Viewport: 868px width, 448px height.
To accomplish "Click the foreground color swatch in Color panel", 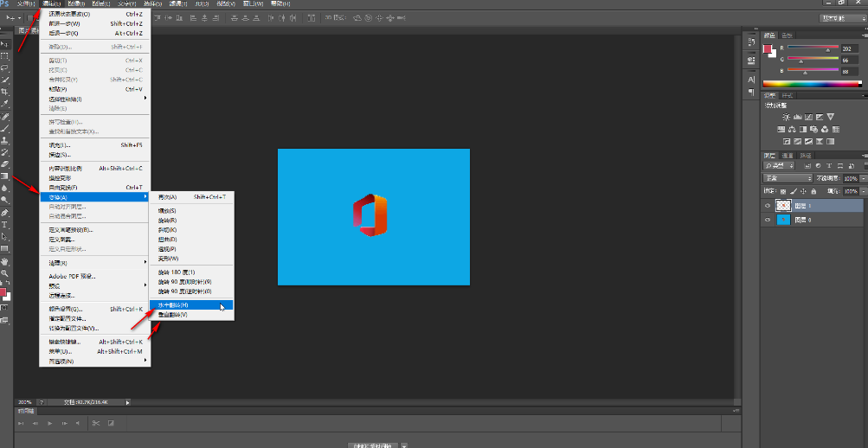I will pyautogui.click(x=768, y=49).
